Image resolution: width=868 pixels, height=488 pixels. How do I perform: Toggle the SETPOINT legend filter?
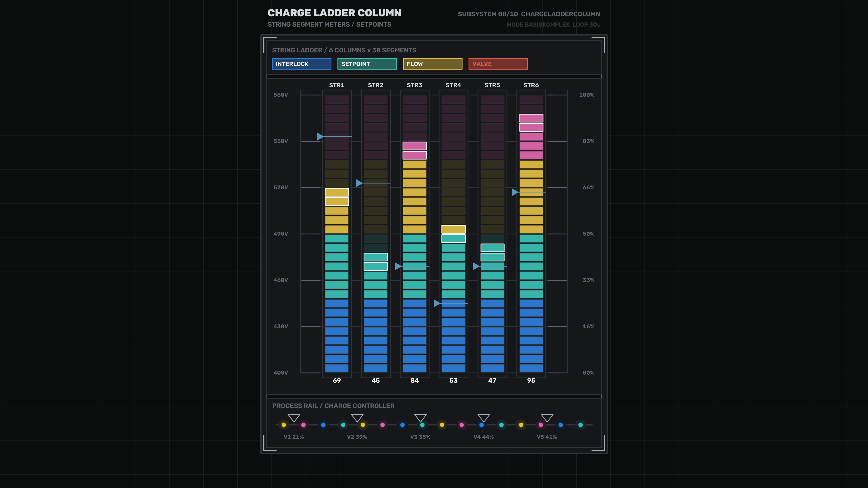367,64
